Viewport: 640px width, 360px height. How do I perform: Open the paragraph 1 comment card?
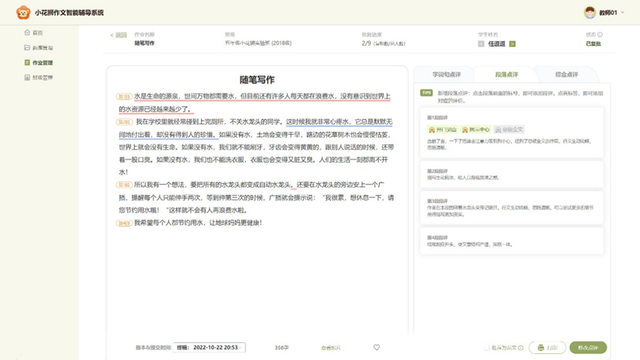tap(512, 133)
